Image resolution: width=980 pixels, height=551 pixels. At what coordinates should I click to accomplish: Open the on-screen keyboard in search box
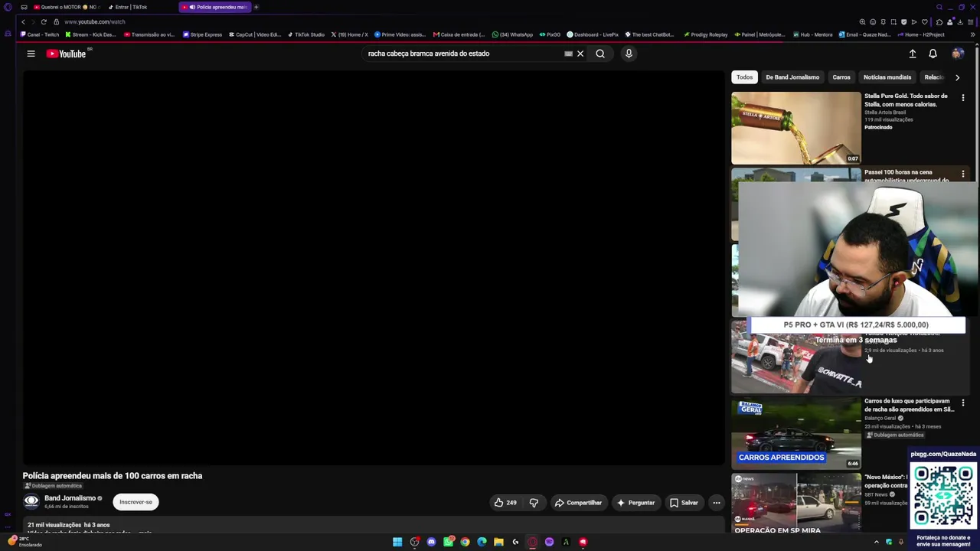point(568,54)
